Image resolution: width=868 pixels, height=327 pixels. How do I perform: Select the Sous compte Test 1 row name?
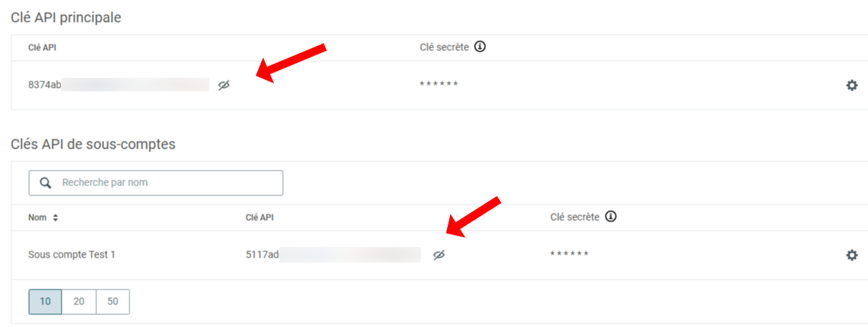pyautogui.click(x=71, y=255)
